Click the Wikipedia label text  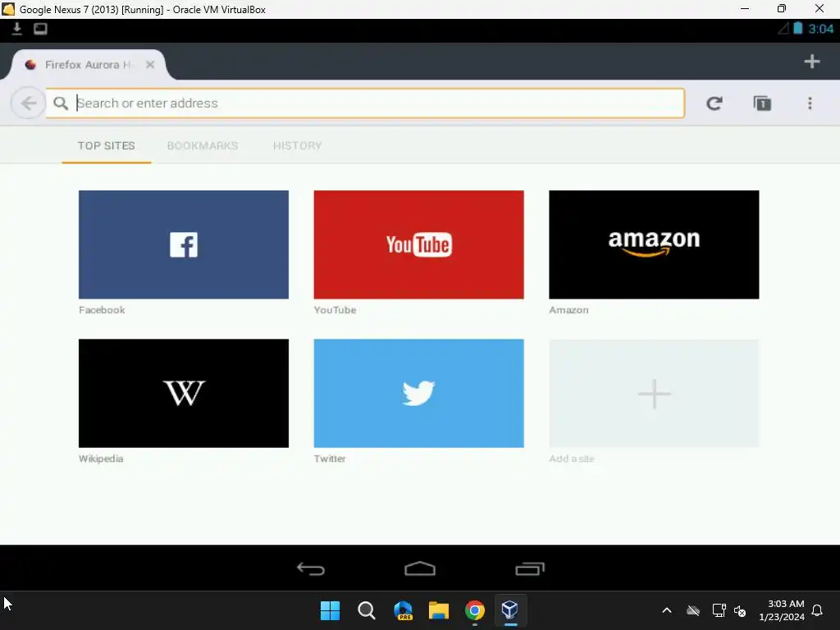101,459
